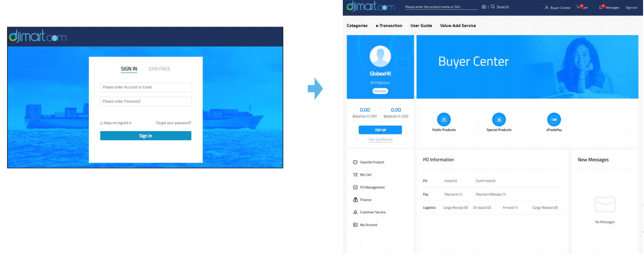This screenshot has height=254, width=644.
Task: Click the Buyer Center banner image
Action: (x=527, y=67)
